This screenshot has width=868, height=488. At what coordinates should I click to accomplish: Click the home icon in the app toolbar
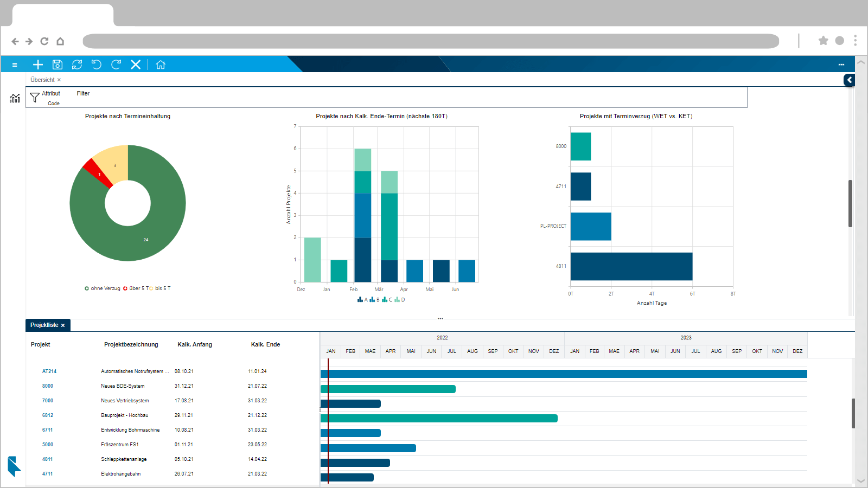click(x=161, y=65)
